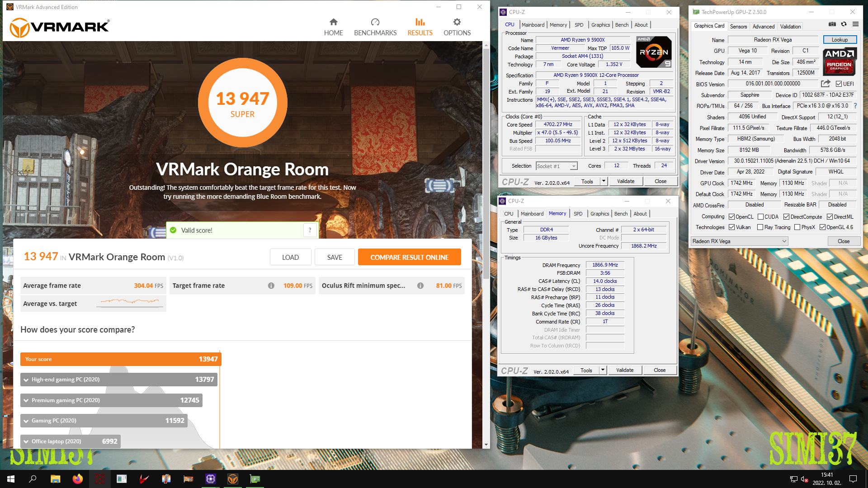Switch to Sensors tab in GPU-Z
This screenshot has width=868, height=488.
pyautogui.click(x=738, y=27)
